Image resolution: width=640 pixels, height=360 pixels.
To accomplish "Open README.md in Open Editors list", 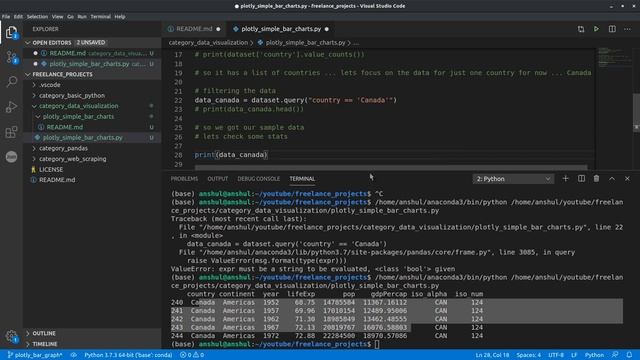I will coord(93,53).
